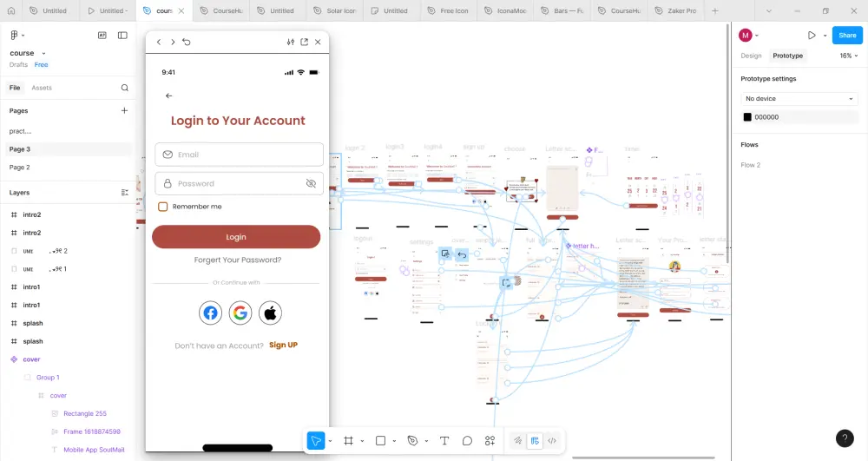Collapse all layers icon

tap(124, 193)
